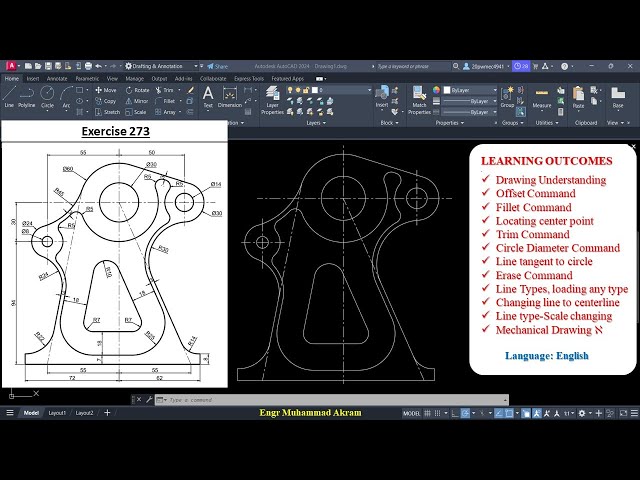Screen dimensions: 640x480
Task: Activate the Trim command
Action: [x=164, y=90]
